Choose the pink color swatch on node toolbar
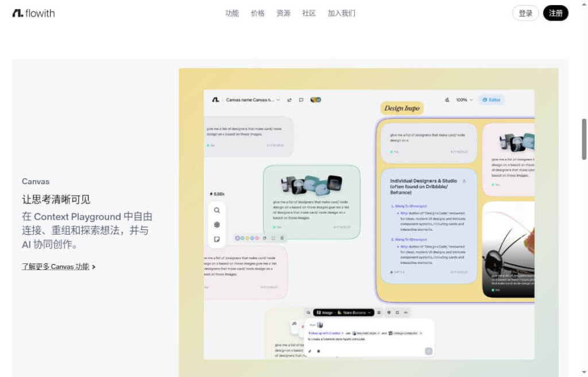The height and width of the screenshot is (377, 588). [257, 238]
